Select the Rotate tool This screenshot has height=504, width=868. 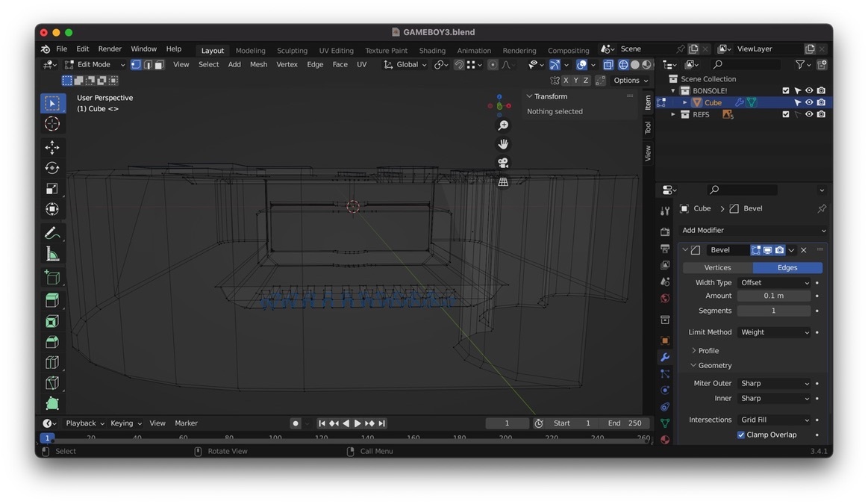(x=52, y=168)
